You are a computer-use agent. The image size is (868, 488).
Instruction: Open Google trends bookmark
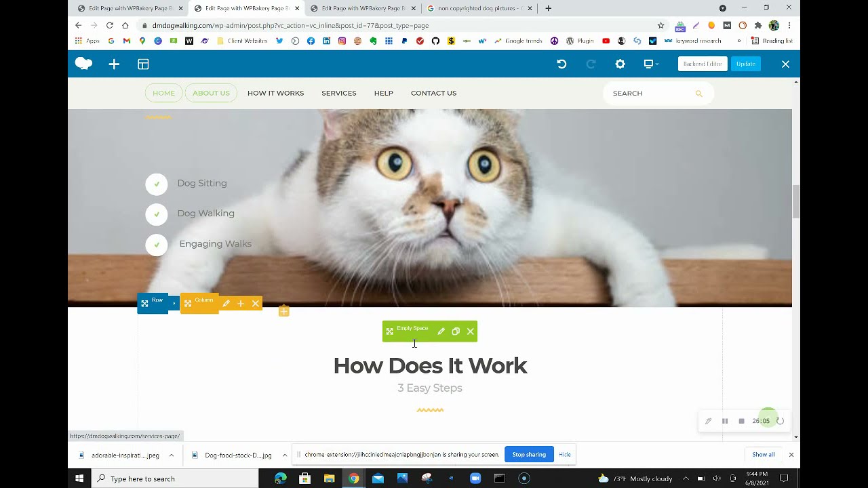coord(518,41)
